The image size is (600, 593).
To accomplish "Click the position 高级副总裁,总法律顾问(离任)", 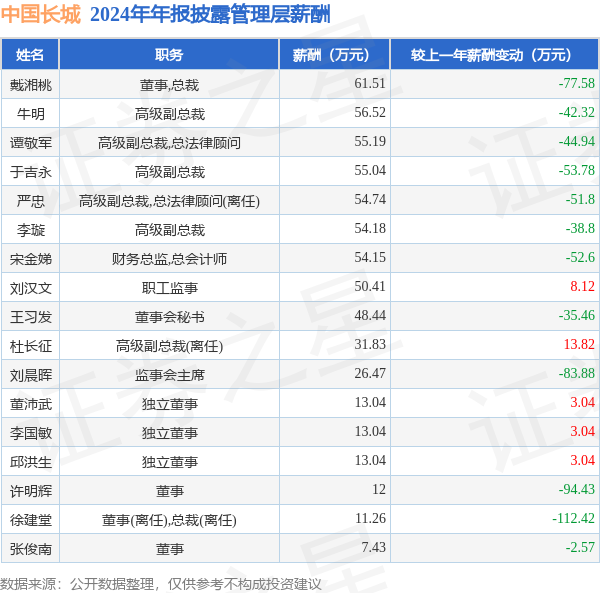I will pyautogui.click(x=169, y=201).
